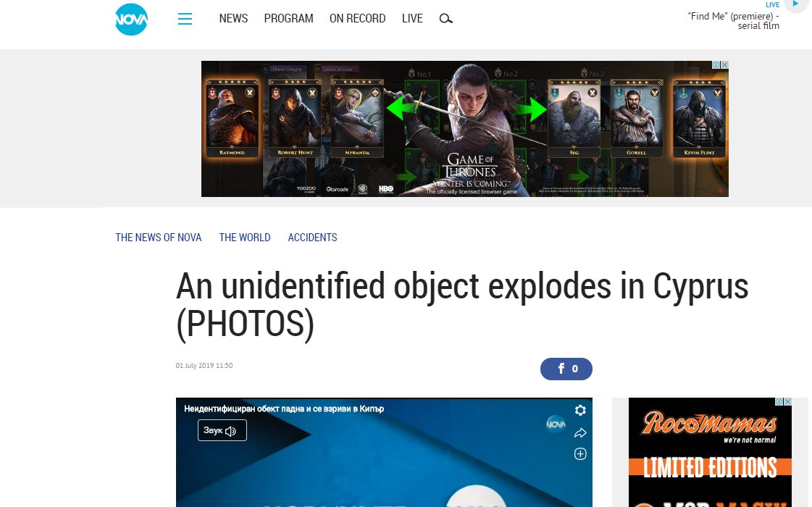Image resolution: width=812 pixels, height=507 pixels.
Task: Open the ON RECORD menu item
Action: tap(357, 19)
